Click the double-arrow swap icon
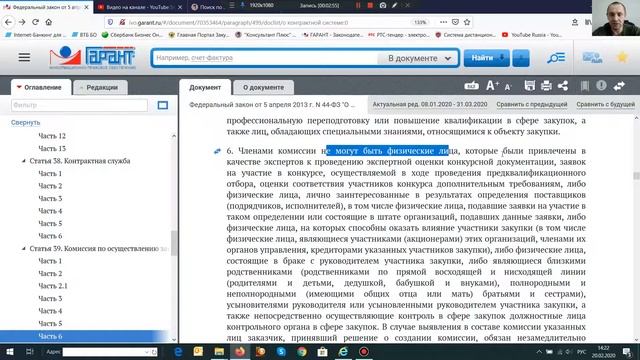This screenshot has height=360, width=640. (619, 86)
